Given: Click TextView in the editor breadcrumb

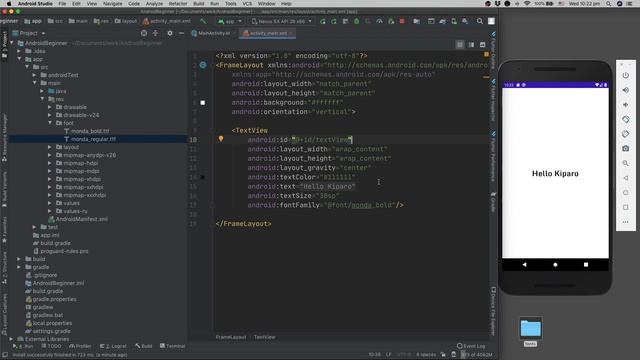Looking at the screenshot, I should pos(264,337).
